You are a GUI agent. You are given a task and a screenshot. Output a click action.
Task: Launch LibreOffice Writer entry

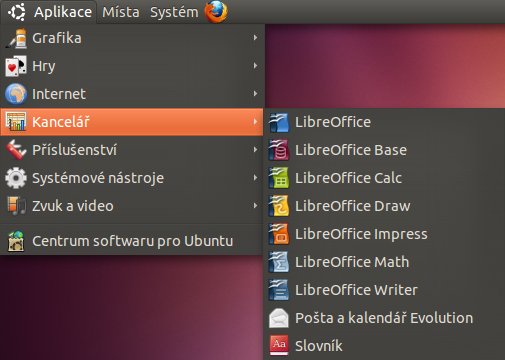point(356,290)
